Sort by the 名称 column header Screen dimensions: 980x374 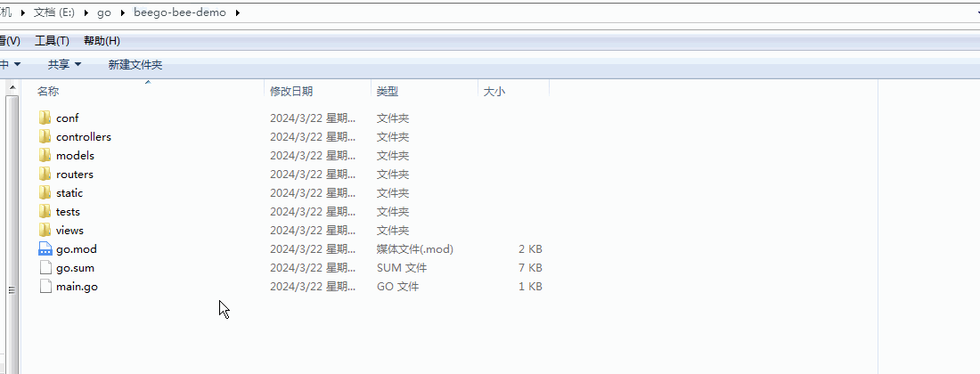(x=48, y=91)
